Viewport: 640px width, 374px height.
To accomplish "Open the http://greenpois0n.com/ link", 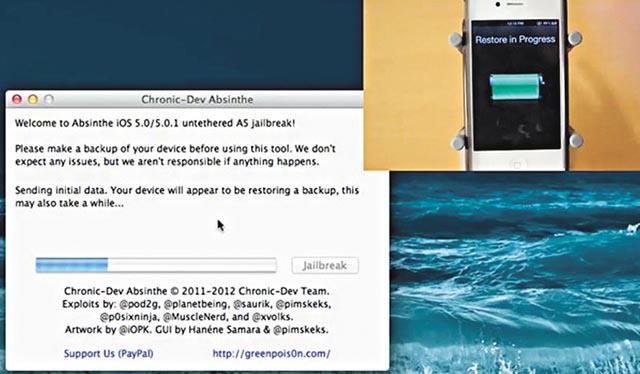I will (x=271, y=354).
